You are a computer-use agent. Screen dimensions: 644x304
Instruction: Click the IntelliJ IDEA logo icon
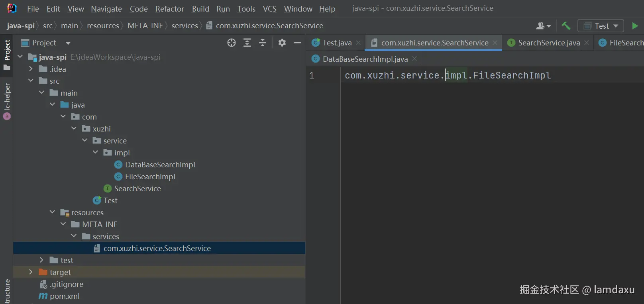12,8
